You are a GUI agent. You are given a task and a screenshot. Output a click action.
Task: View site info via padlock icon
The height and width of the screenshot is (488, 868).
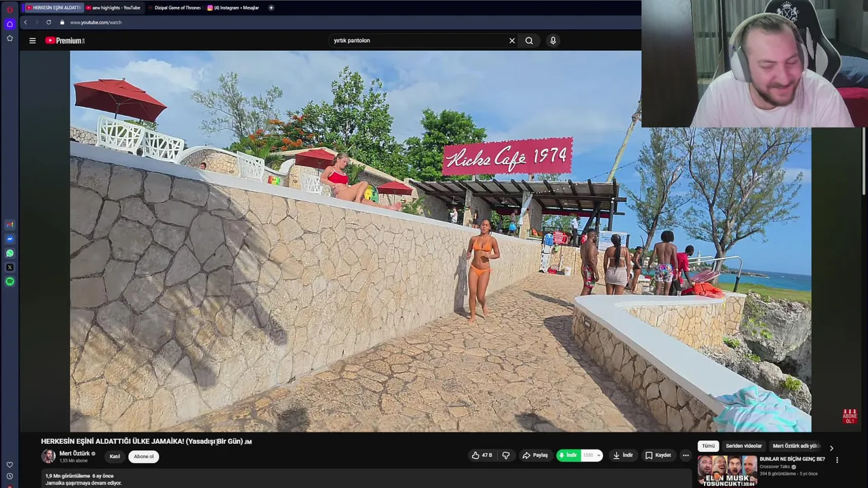click(62, 22)
